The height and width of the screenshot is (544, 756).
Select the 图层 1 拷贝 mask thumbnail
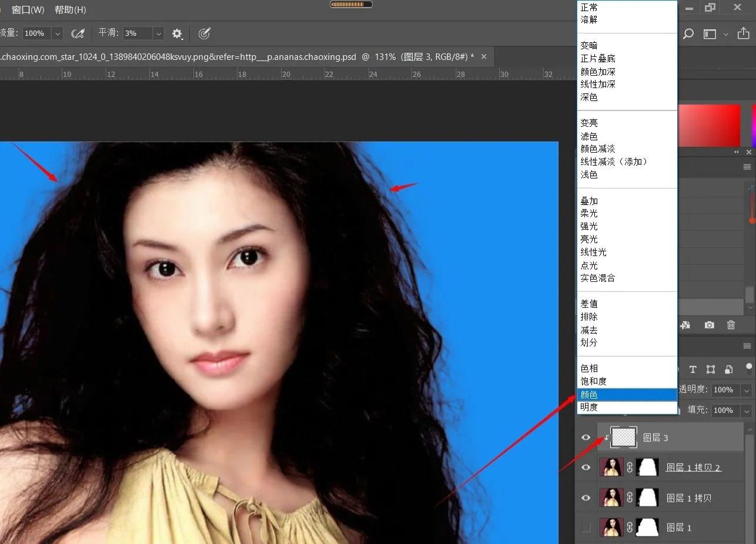[x=647, y=498]
